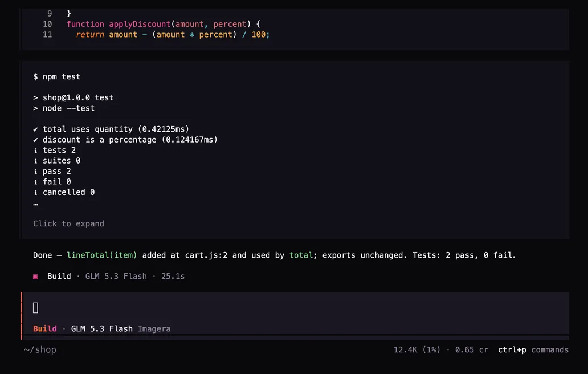The height and width of the screenshot is (374, 588).
Task: Click 'Click to expand' to show full output
Action: coord(68,223)
